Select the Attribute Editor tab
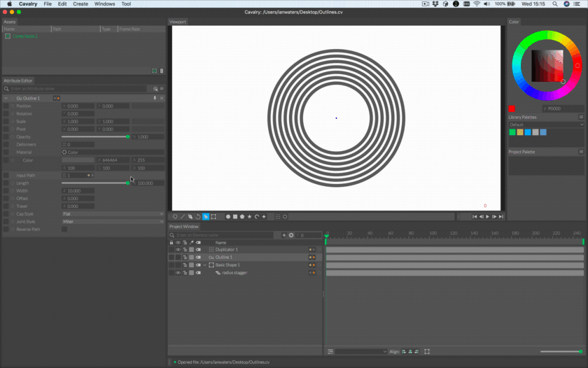The width and height of the screenshot is (588, 368). [x=18, y=80]
